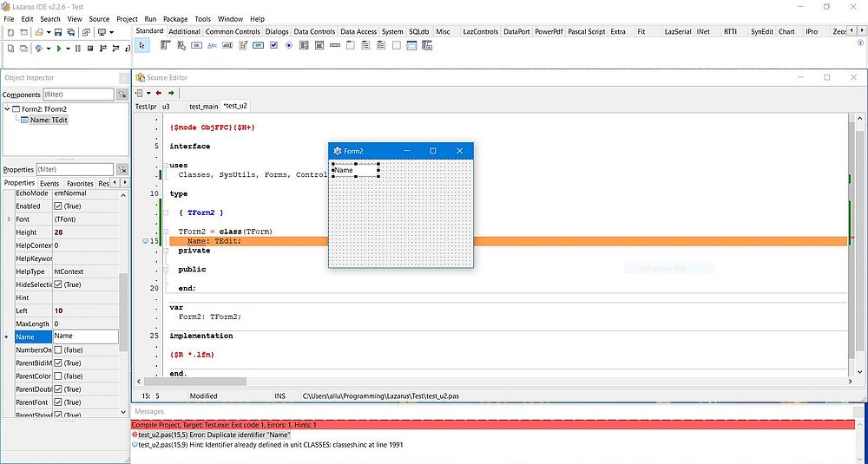868x464 pixels.
Task: Click the property grid vertical scrollbar
Action: click(123, 312)
